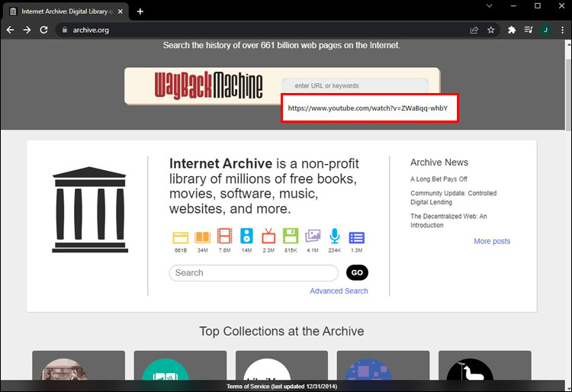Select the Internet Archive browser tab

[x=66, y=11]
